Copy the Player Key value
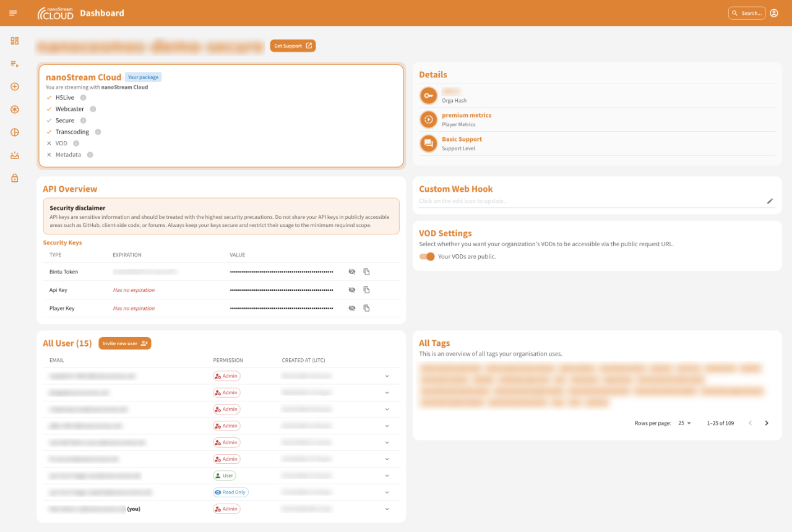 (366, 308)
